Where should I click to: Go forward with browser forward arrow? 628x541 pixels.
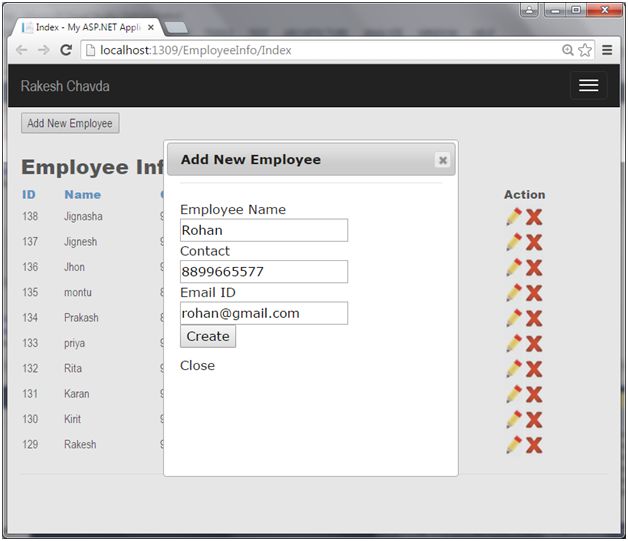[44, 50]
